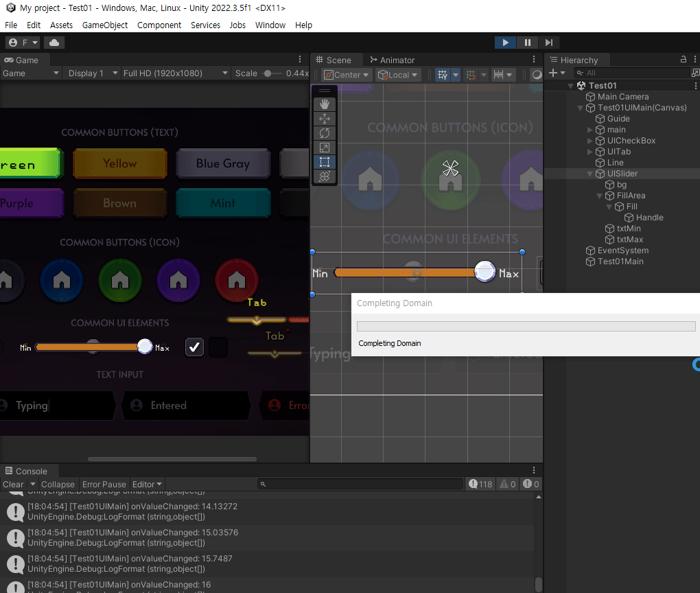The height and width of the screenshot is (593, 700).
Task: Toggle Console Collapse mode
Action: (x=58, y=485)
